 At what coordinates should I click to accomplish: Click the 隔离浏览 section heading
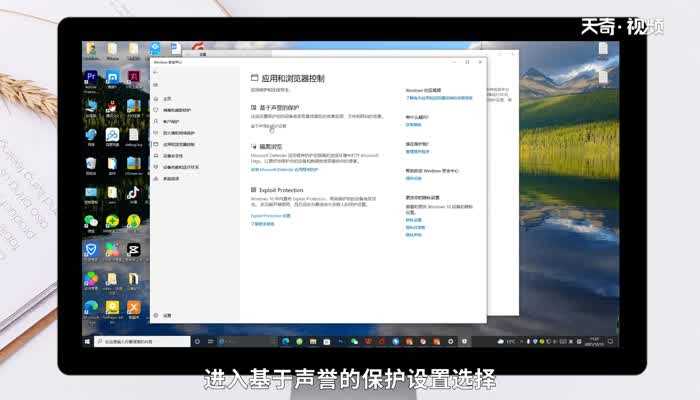(271, 146)
